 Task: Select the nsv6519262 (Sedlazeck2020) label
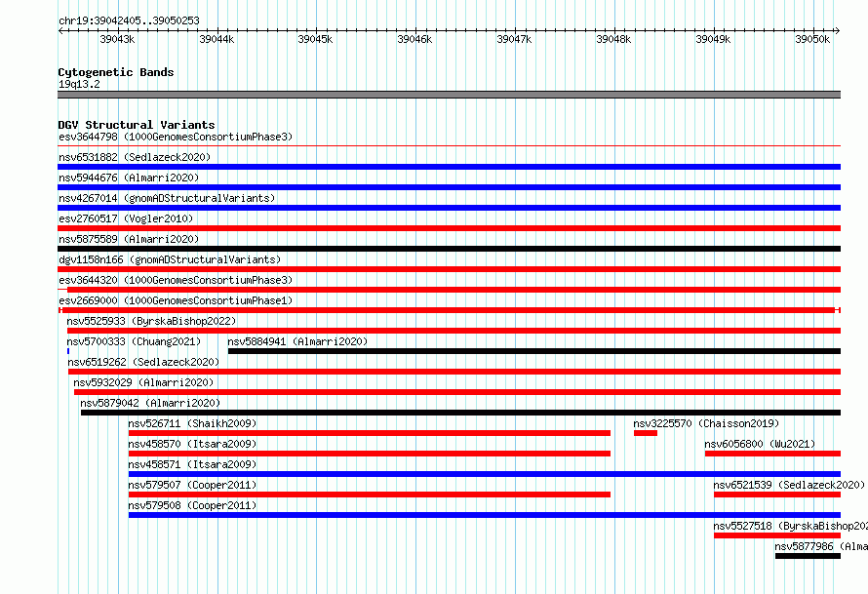[x=143, y=362]
